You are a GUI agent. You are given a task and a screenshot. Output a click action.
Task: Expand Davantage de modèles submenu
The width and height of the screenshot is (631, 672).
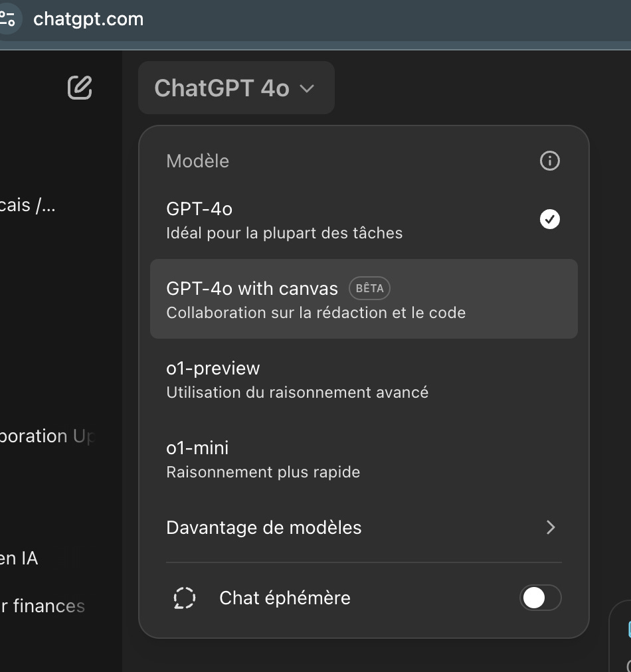pos(364,527)
